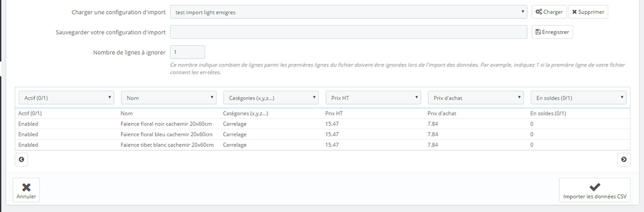Click '7.84' in the floral noir row

tap(433, 123)
